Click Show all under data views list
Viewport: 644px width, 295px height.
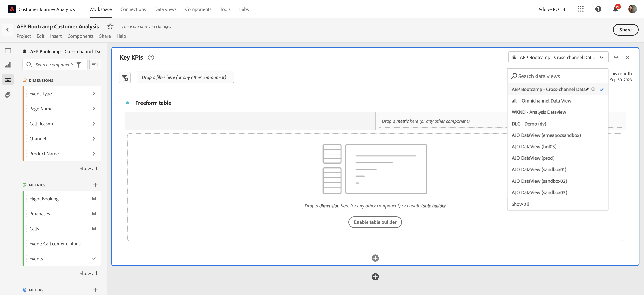click(x=520, y=204)
